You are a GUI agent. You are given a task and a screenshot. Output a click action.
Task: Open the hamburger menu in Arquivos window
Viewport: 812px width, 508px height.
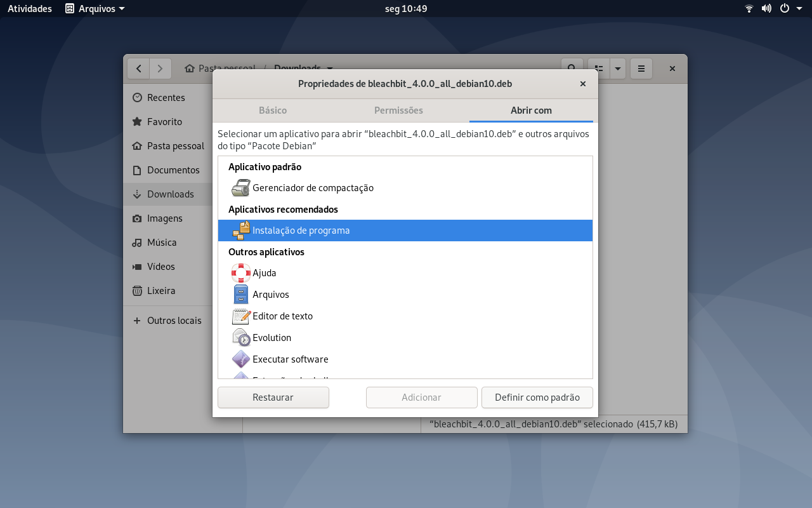coord(641,69)
